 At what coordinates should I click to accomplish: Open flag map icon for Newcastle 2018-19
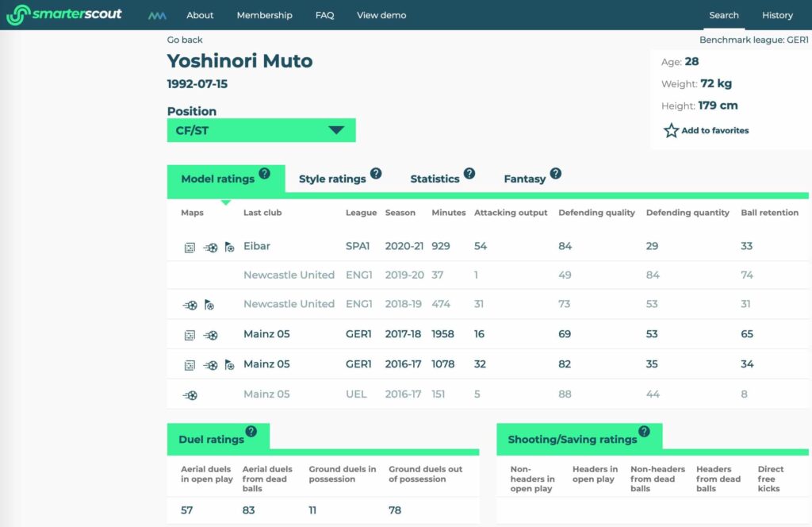209,305
